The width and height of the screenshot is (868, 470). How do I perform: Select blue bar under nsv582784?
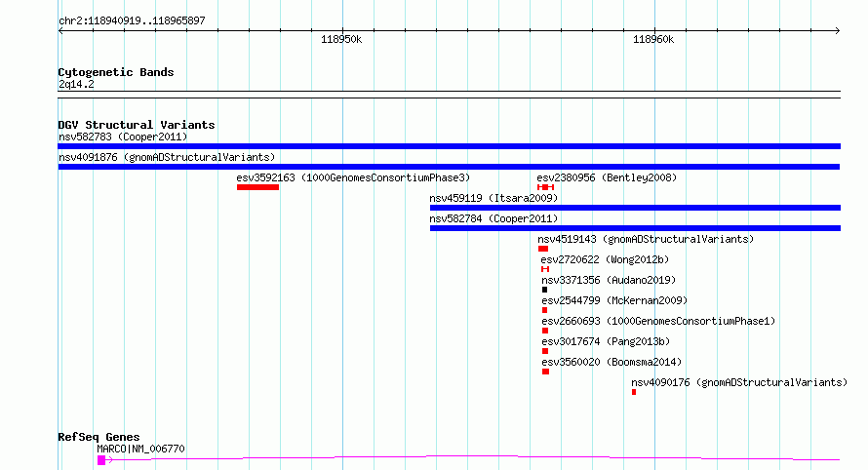pyautogui.click(x=635, y=228)
